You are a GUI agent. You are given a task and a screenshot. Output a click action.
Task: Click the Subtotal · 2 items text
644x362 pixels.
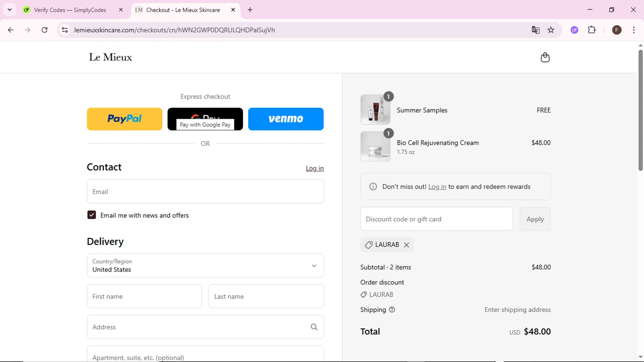click(386, 267)
